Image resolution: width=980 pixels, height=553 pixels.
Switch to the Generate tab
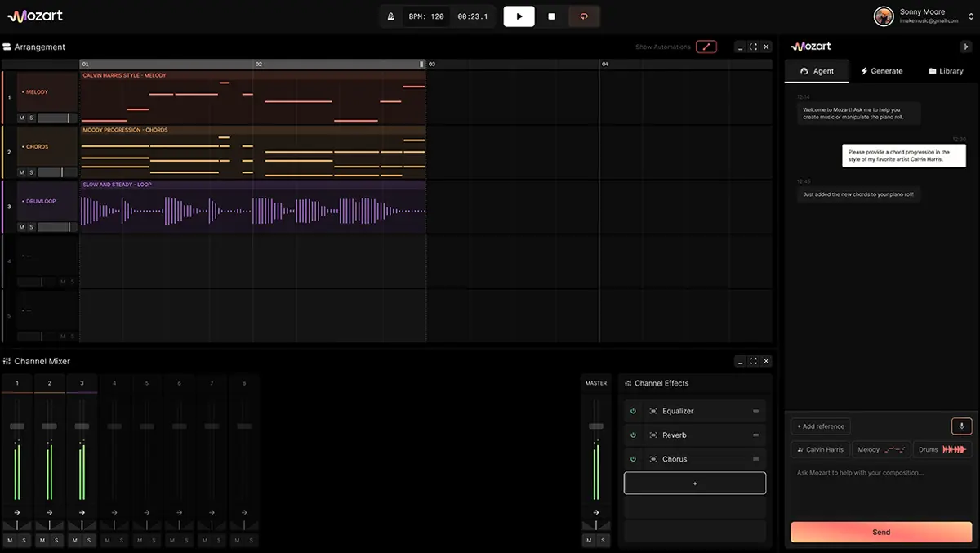tap(881, 71)
